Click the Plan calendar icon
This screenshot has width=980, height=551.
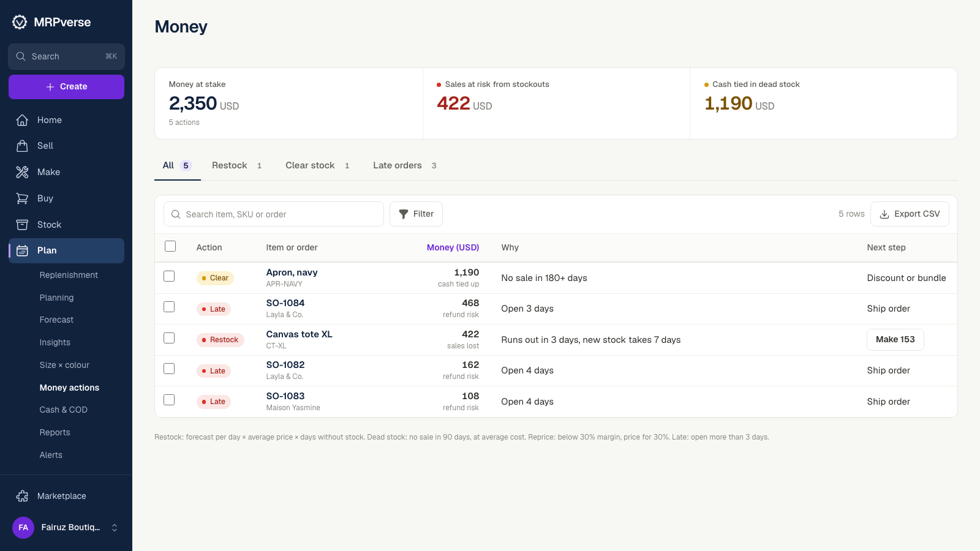[x=22, y=250]
